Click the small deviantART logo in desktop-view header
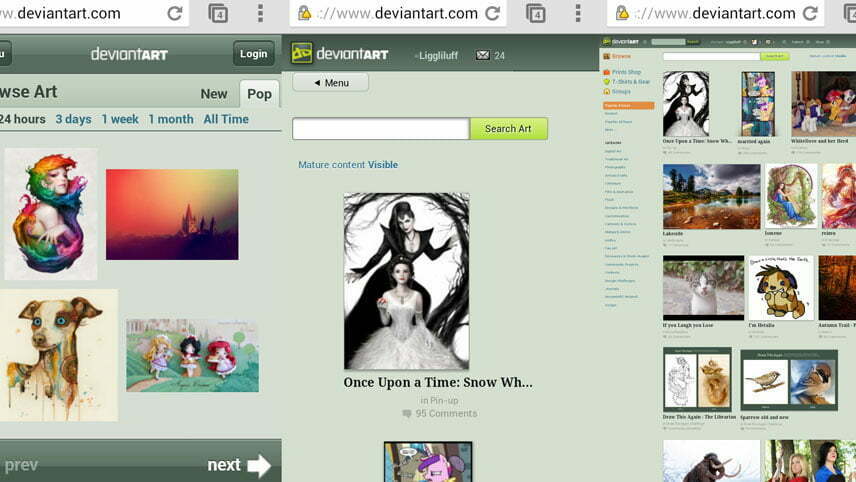The height and width of the screenshot is (482, 856). pos(621,41)
